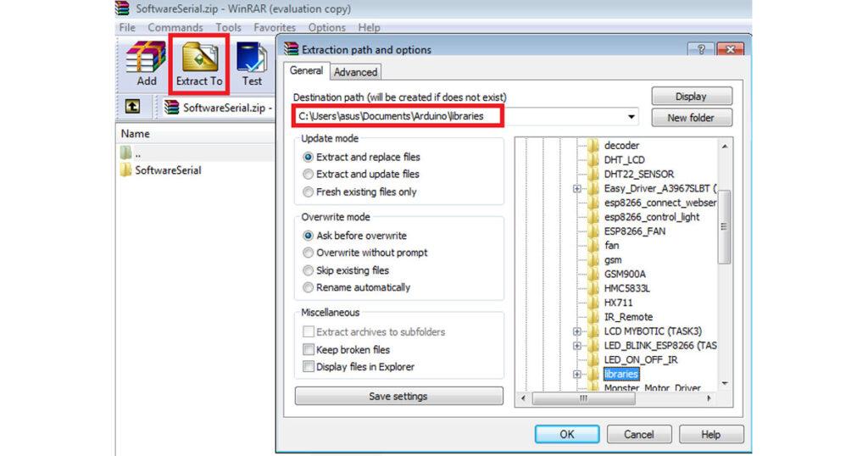Viewport: 868px width, 456px height.
Task: Open the SoftwareSerial folder in file list
Action: (x=168, y=170)
